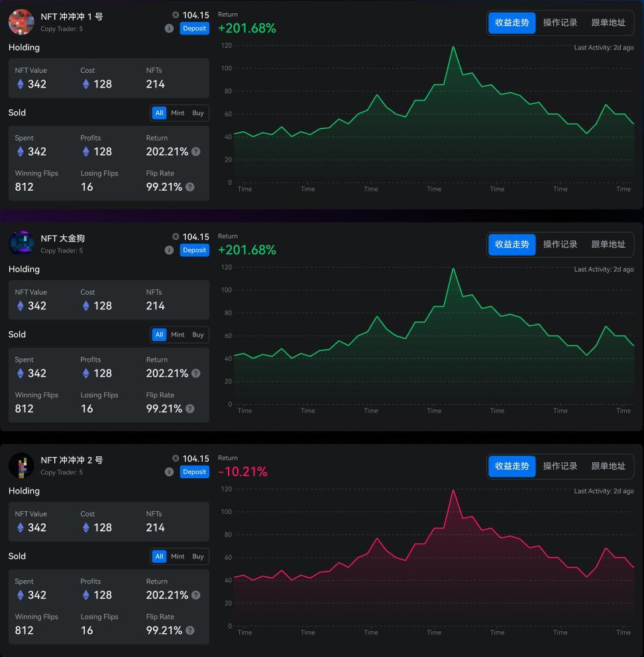Select Mint filter in first trader's Sold section
Screen dimensions: 644x657
click(x=178, y=113)
